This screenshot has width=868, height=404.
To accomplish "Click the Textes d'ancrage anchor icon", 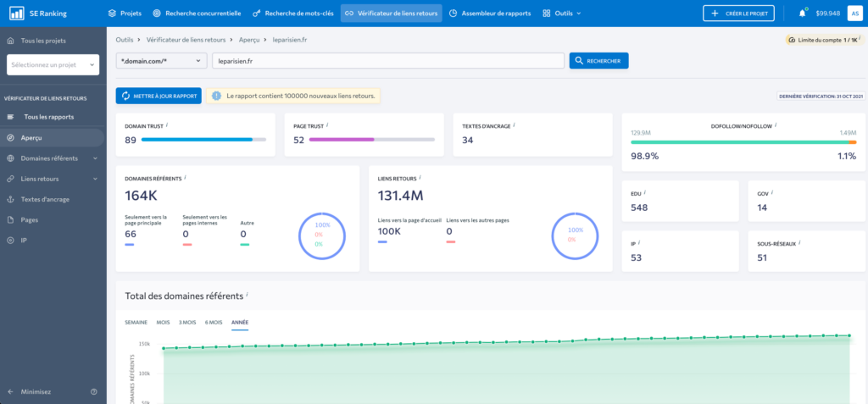I will (10, 199).
